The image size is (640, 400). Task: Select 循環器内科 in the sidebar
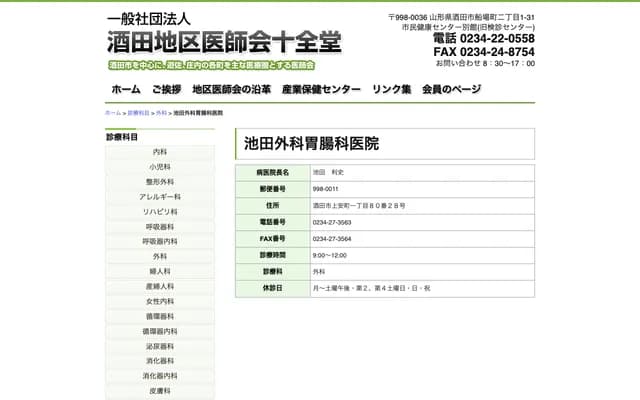tap(160, 331)
